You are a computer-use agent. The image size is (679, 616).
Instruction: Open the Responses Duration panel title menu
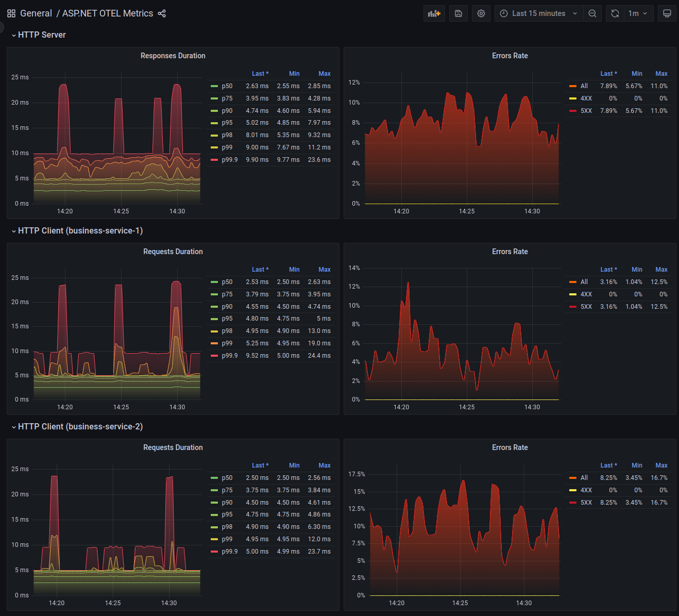[173, 56]
